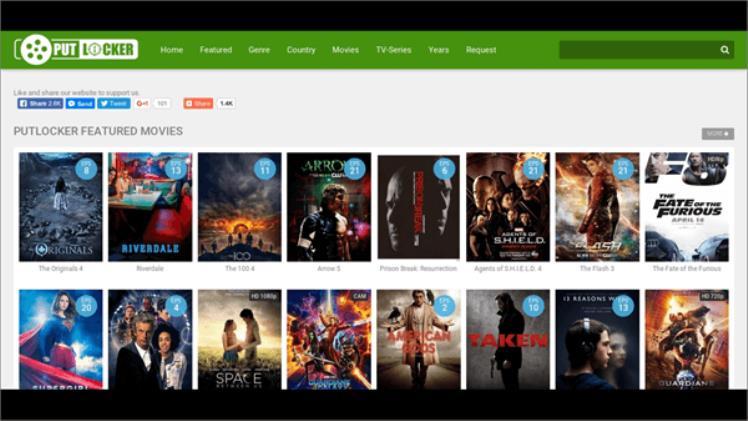Select the Taken poster thumbnail
The width and height of the screenshot is (748, 421).
[508, 339]
